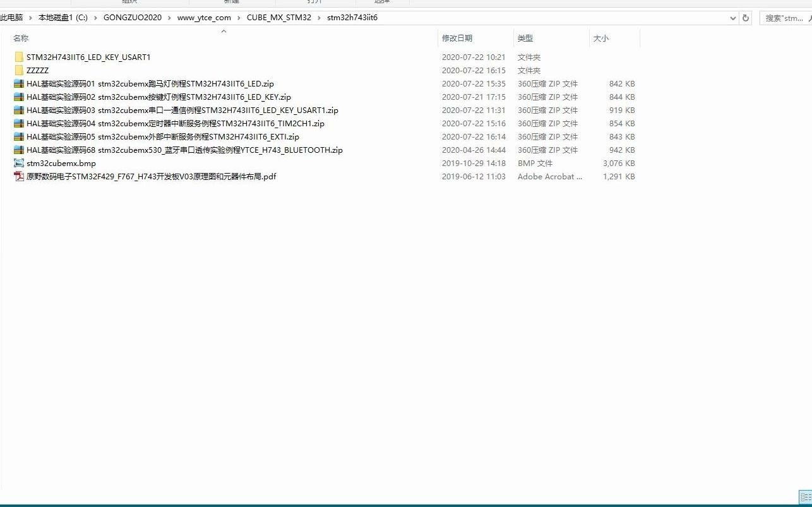Click the zip icon of 跑马灯例程 LED.zip
Viewport: 812px width, 507px height.
[x=19, y=84]
